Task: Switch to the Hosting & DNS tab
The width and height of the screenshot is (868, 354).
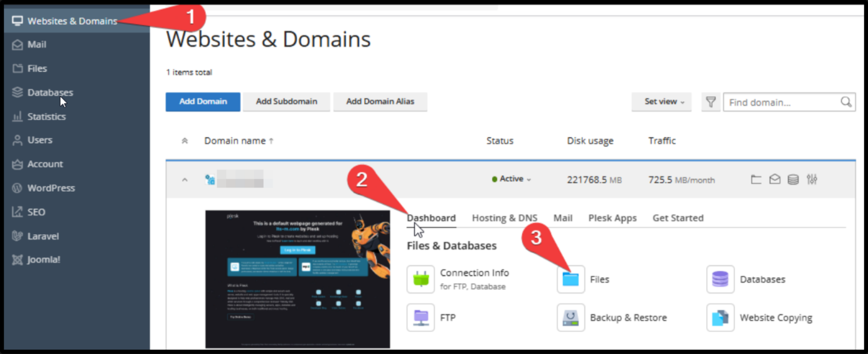Action: click(505, 218)
